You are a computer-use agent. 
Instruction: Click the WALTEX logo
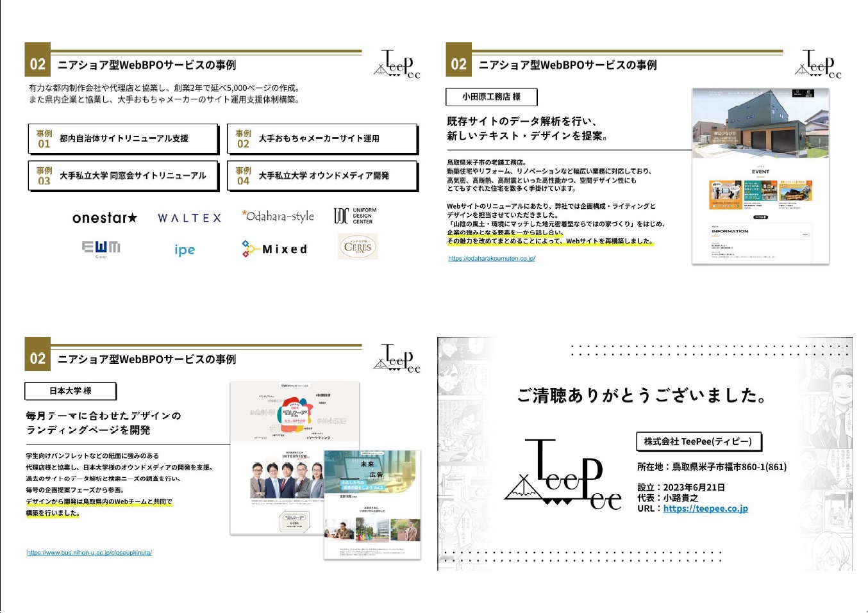(189, 218)
